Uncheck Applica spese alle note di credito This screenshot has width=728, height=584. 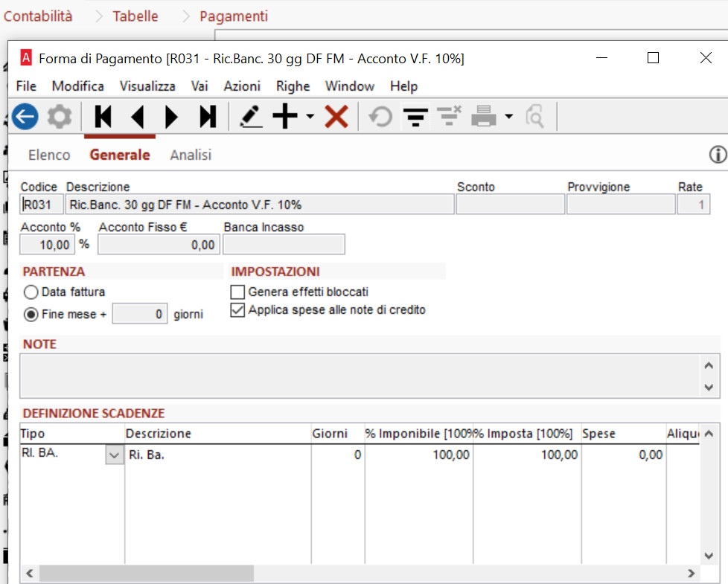237,310
